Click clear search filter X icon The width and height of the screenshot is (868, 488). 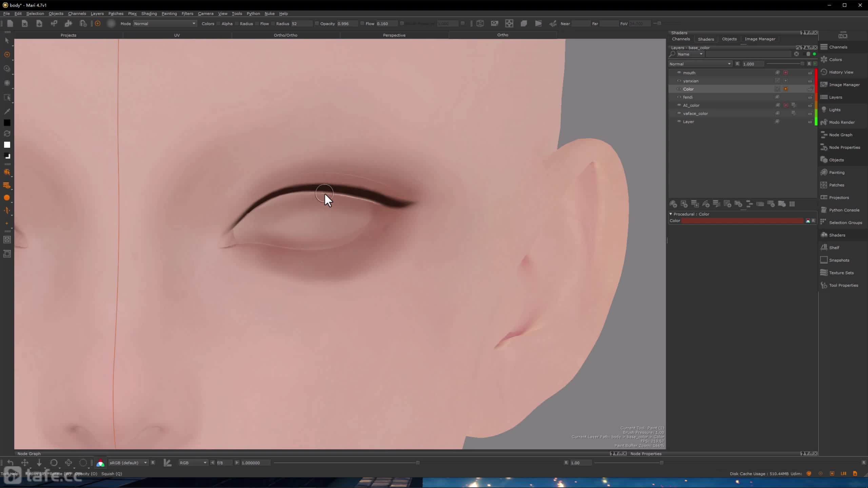coord(796,54)
